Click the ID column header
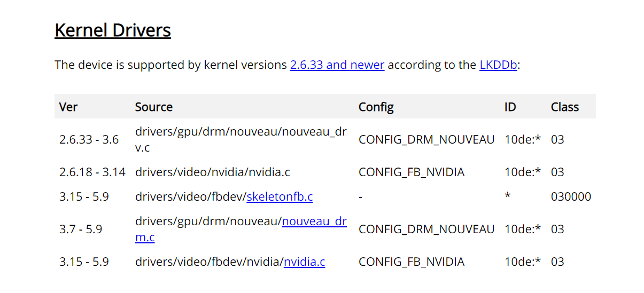Screen dimensions: 644x293 [x=510, y=107]
